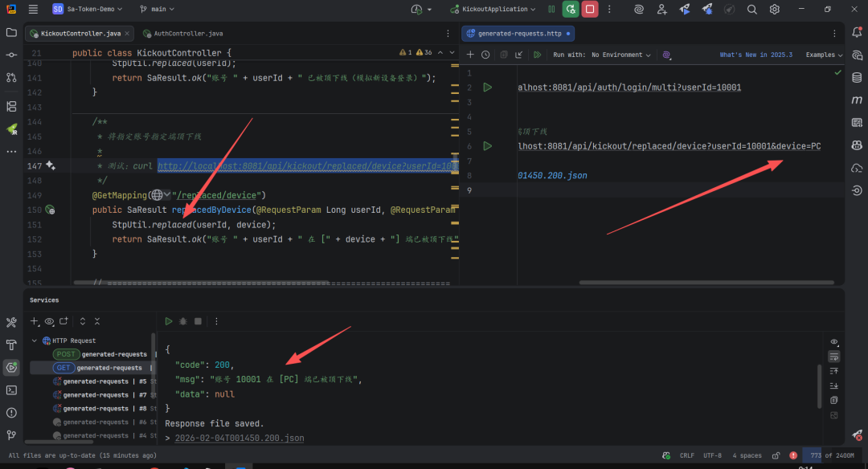Screen dimensions: 868x469
Task: Open the Maven tool window
Action: tap(857, 100)
